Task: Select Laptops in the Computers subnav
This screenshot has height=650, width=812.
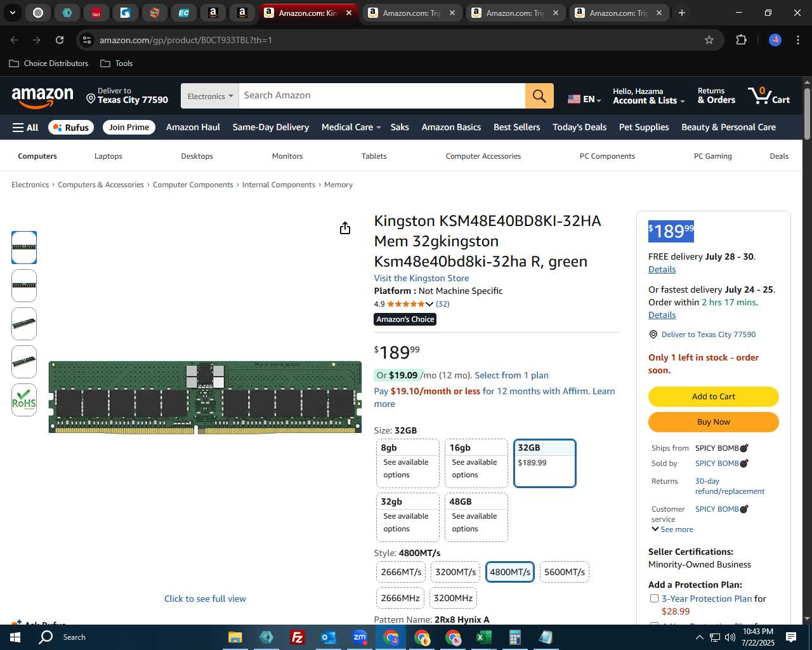Action: pos(108,156)
